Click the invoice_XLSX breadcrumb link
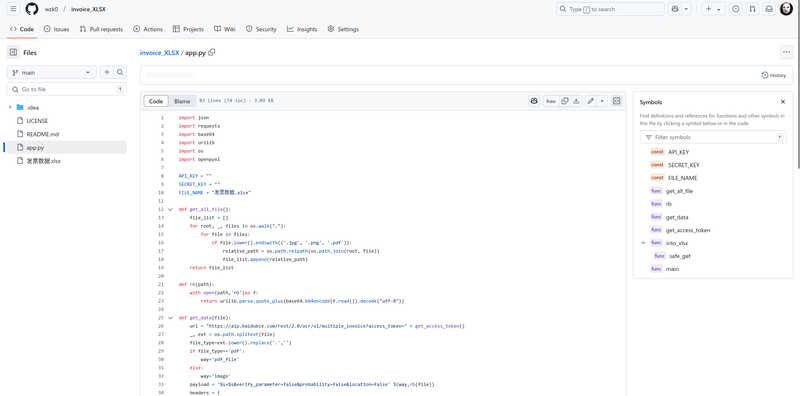Screen dimensions: 800x396 (x=160, y=53)
